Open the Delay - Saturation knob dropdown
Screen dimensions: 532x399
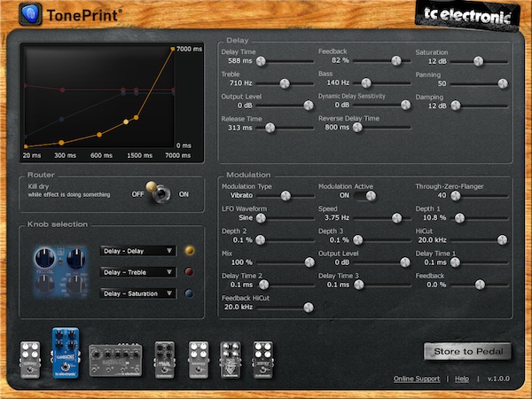(x=138, y=293)
